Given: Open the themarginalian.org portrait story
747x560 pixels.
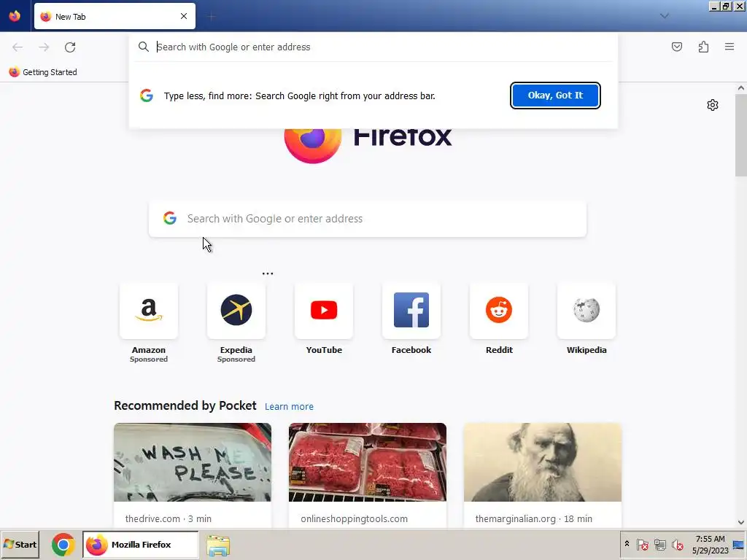Looking at the screenshot, I should point(543,475).
